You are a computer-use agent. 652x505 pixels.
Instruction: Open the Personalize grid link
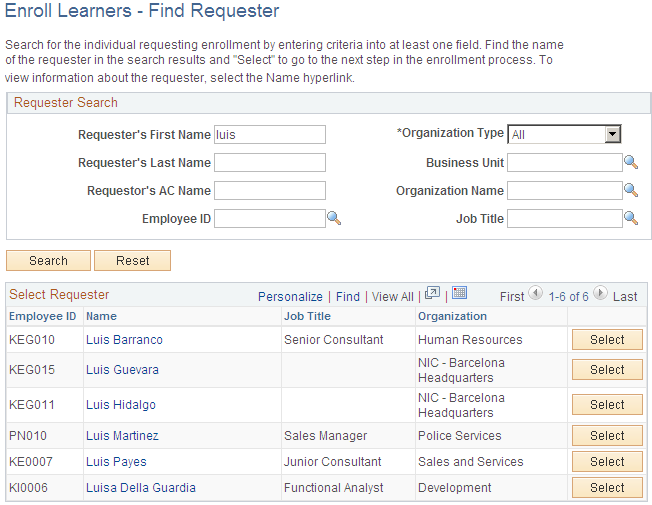click(x=290, y=297)
